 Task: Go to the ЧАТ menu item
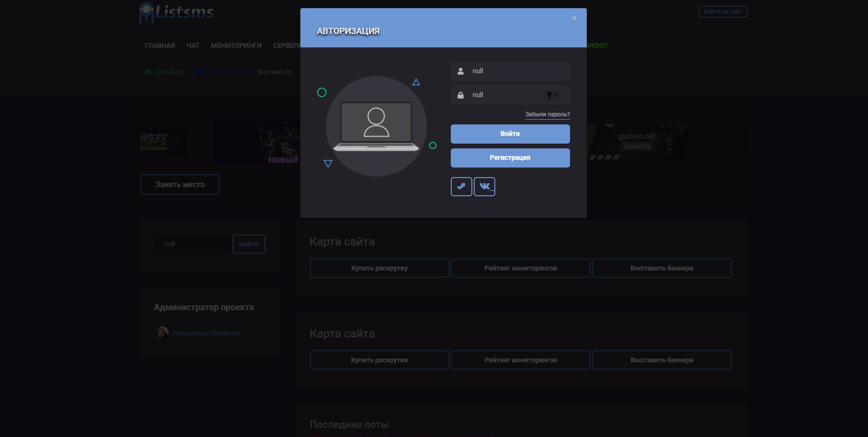(x=193, y=45)
